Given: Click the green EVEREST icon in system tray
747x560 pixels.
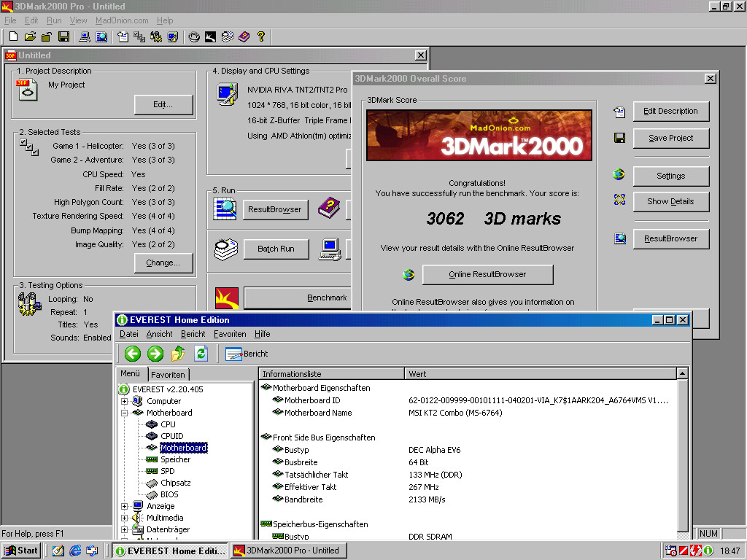Looking at the screenshot, I should (708, 551).
